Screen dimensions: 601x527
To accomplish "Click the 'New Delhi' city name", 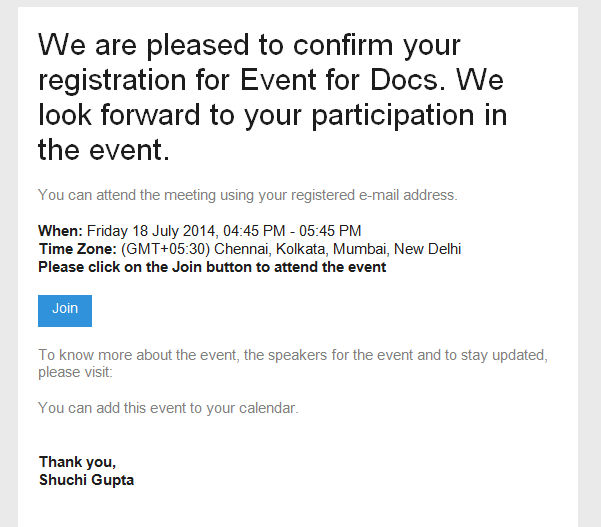I will pos(427,249).
